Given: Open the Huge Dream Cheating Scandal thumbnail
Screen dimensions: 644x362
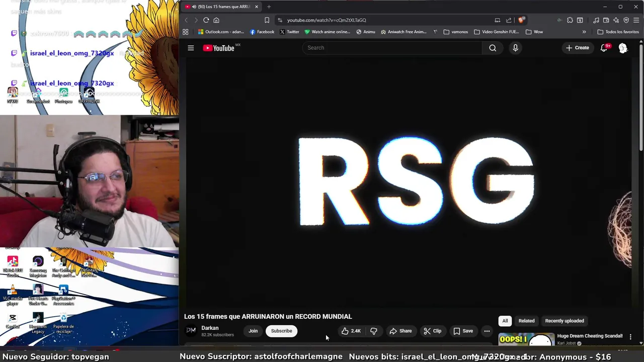Looking at the screenshot, I should coord(526,339).
